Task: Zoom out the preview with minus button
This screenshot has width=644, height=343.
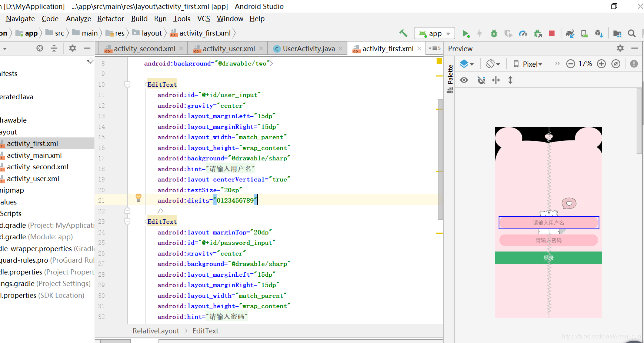Action: (x=571, y=64)
